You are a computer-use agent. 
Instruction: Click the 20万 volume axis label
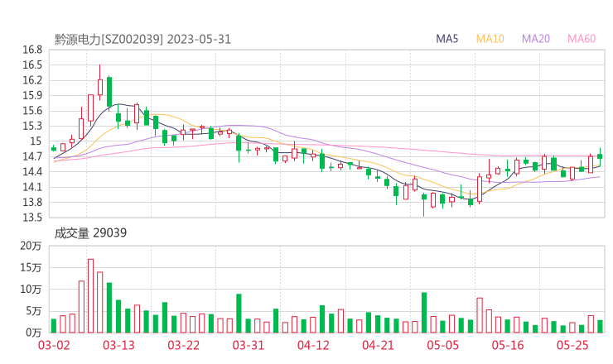click(x=31, y=246)
